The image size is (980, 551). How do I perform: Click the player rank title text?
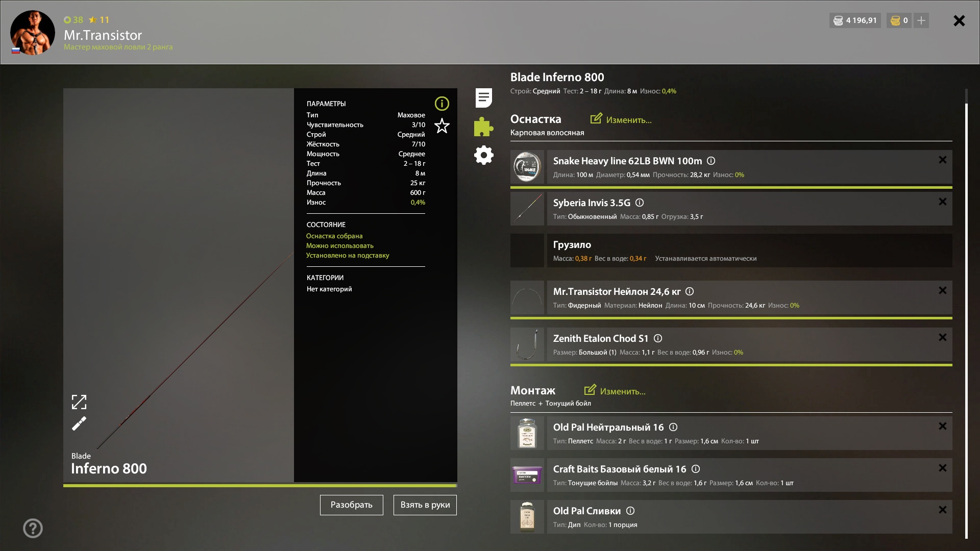click(118, 47)
